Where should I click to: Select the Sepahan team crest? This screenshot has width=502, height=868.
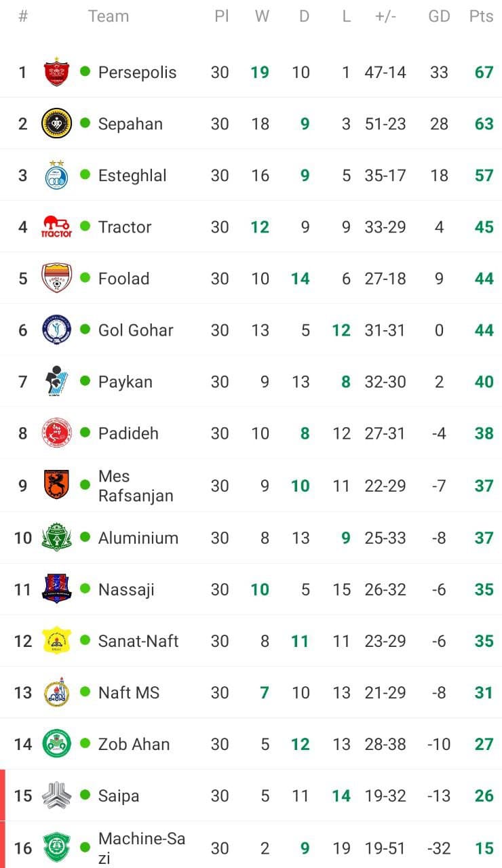click(56, 123)
